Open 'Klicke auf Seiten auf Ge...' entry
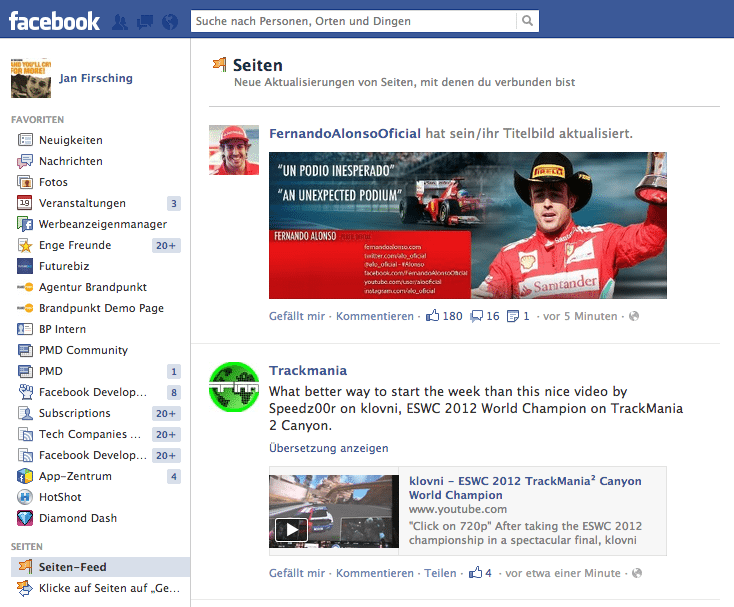 [110, 588]
